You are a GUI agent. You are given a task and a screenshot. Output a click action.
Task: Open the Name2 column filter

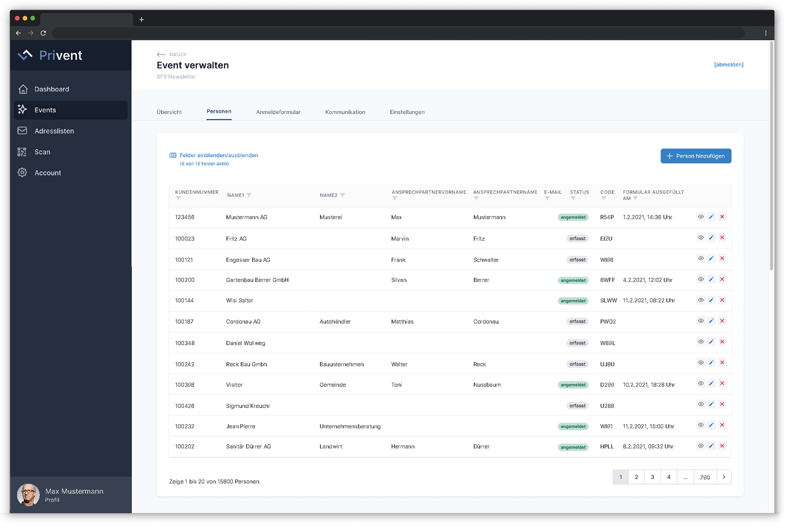coord(342,195)
